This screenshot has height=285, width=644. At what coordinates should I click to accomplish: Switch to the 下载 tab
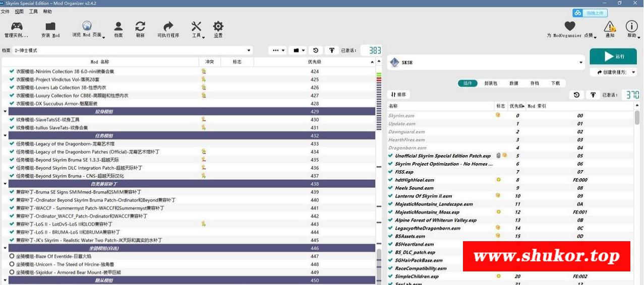click(x=555, y=83)
